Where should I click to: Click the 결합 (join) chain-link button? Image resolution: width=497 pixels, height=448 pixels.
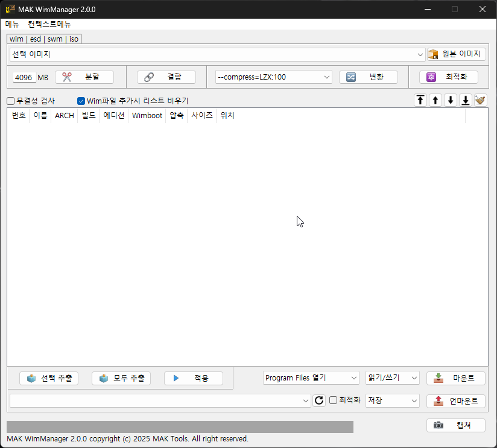[166, 77]
